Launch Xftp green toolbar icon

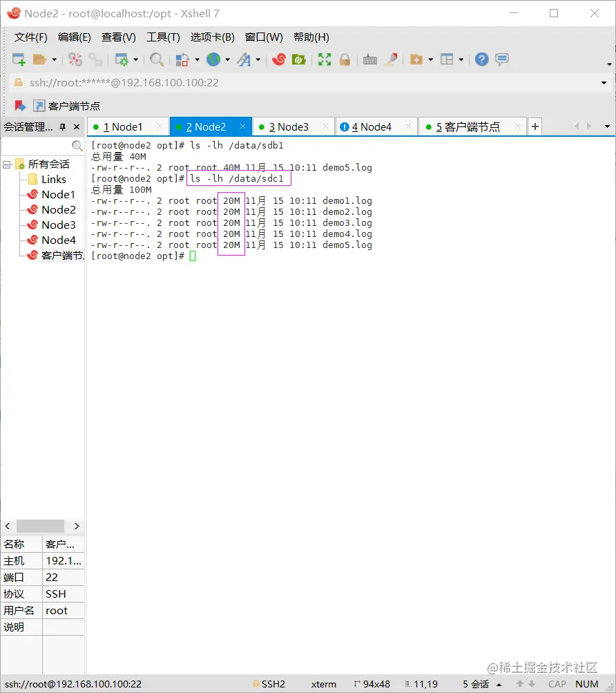click(x=299, y=59)
